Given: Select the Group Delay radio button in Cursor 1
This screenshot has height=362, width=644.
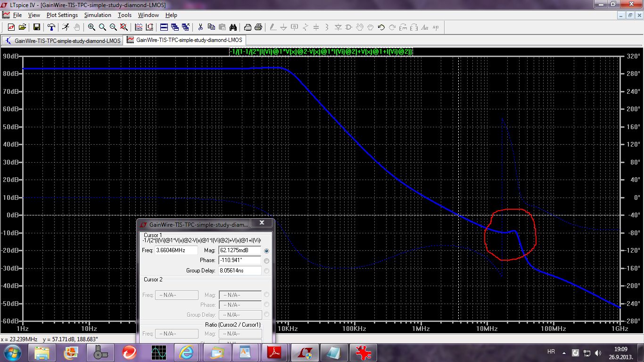Looking at the screenshot, I should (267, 271).
